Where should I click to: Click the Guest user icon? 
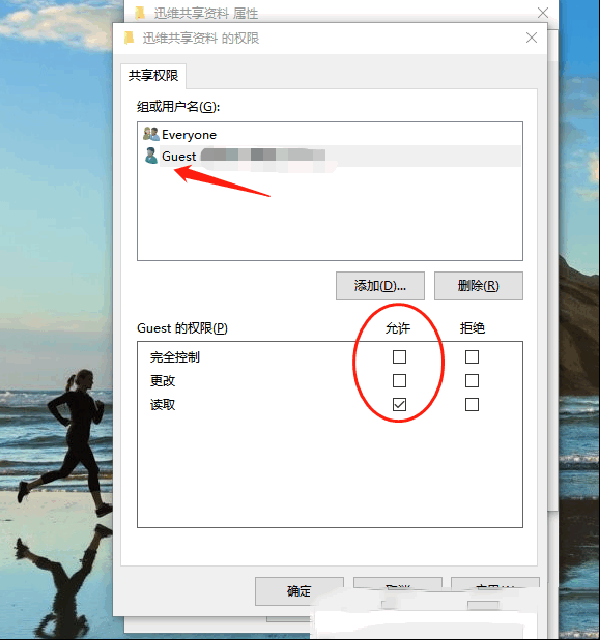coord(151,156)
